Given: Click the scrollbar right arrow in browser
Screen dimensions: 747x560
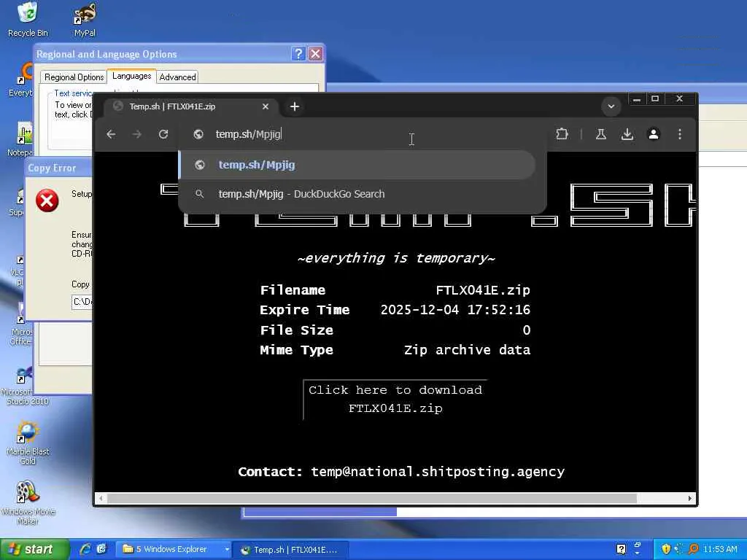Looking at the screenshot, I should point(690,499).
